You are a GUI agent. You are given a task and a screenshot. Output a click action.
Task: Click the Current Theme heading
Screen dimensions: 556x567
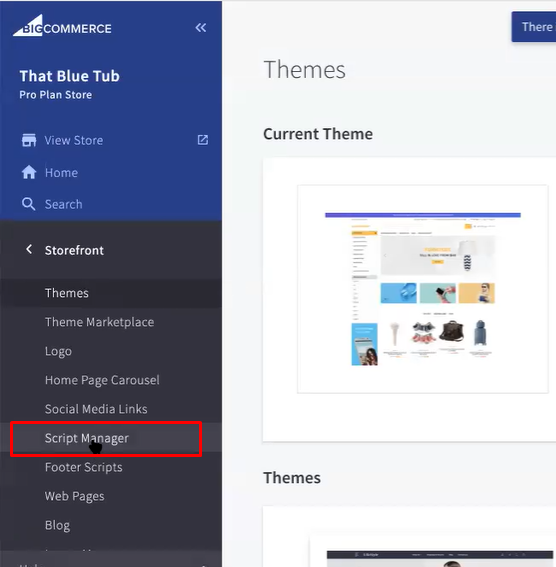(x=318, y=134)
